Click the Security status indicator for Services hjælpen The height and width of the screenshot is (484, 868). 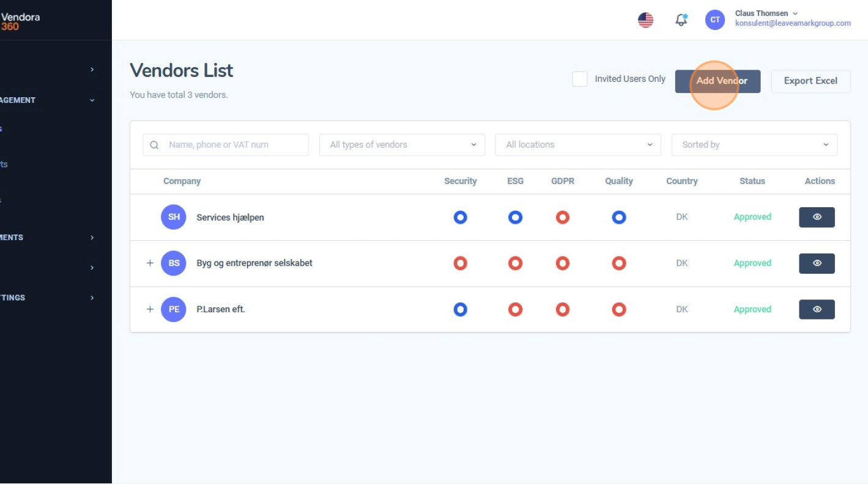(460, 217)
